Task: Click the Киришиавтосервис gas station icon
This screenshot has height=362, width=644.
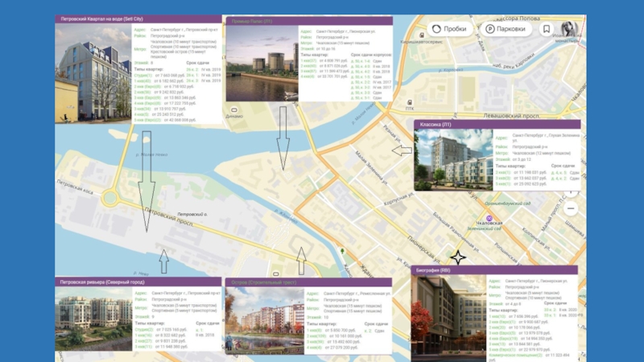Action: 422,35
